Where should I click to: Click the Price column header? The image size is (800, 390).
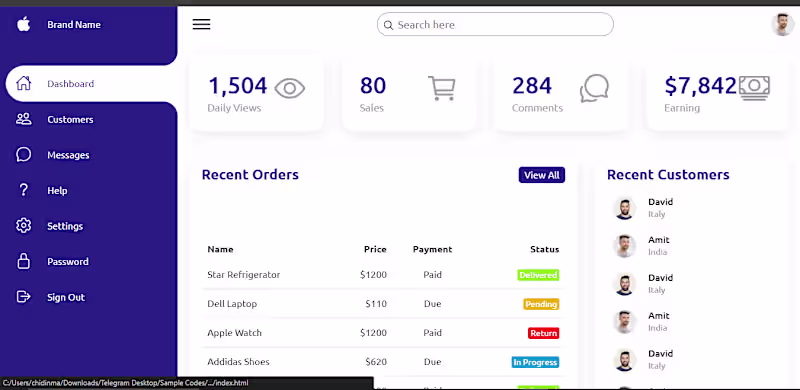375,249
